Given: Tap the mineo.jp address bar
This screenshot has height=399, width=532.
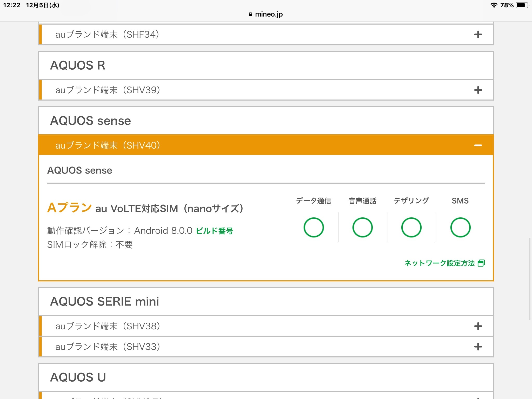Looking at the screenshot, I should [269, 14].
